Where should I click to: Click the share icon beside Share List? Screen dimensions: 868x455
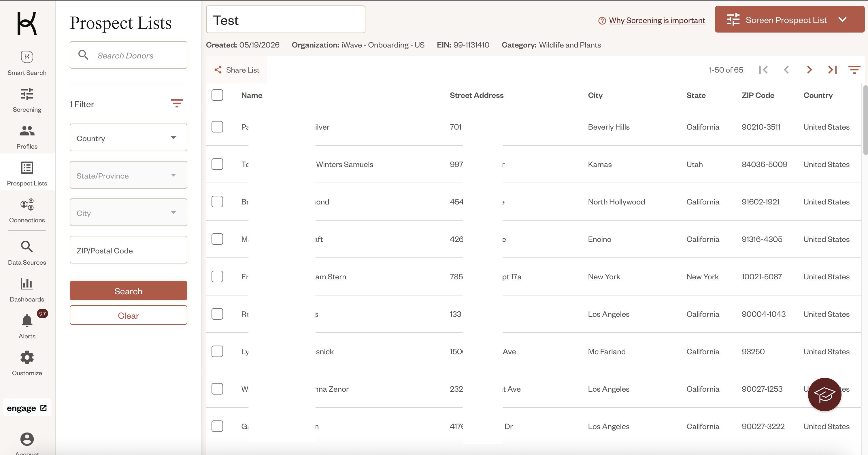[x=218, y=70]
